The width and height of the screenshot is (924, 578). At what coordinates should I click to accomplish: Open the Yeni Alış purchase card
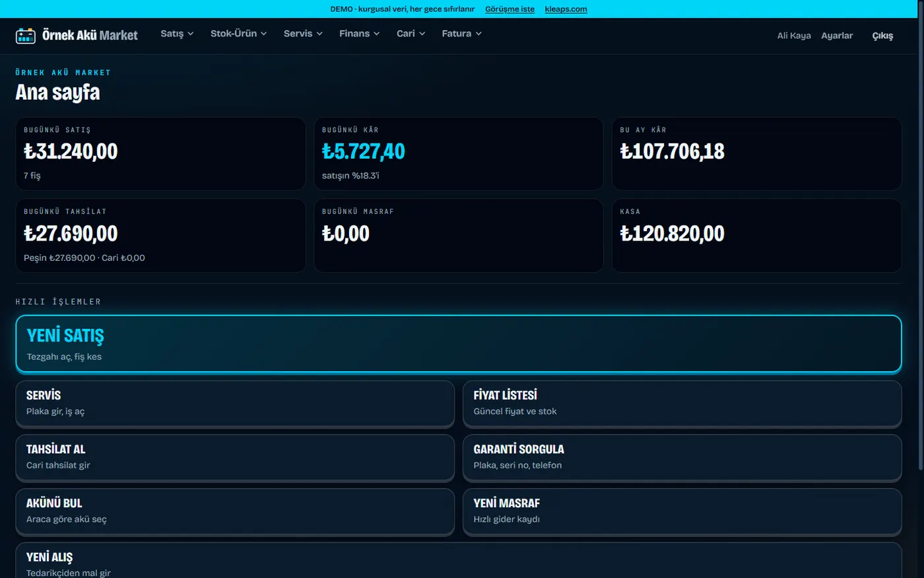coord(459,561)
